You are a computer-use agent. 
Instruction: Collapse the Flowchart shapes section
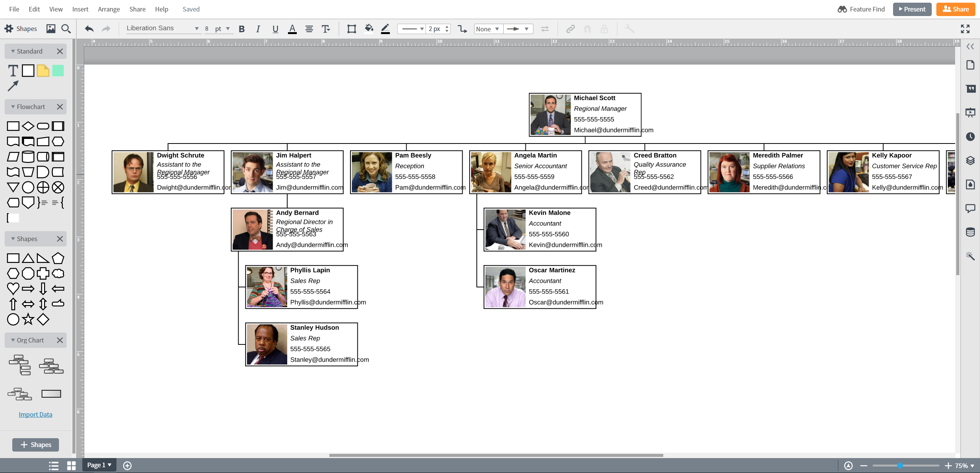click(13, 107)
